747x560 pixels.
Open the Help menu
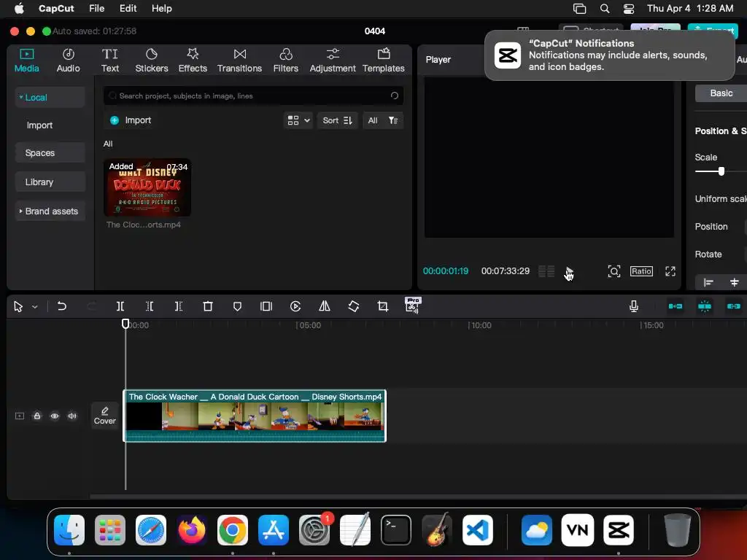(x=161, y=9)
